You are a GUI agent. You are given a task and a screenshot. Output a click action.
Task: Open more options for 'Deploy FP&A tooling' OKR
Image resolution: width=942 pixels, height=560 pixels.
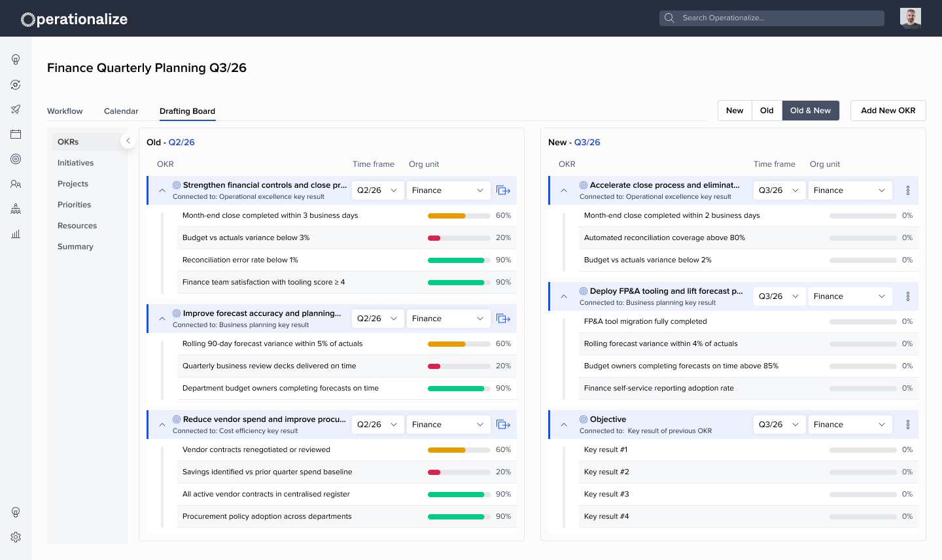point(908,296)
